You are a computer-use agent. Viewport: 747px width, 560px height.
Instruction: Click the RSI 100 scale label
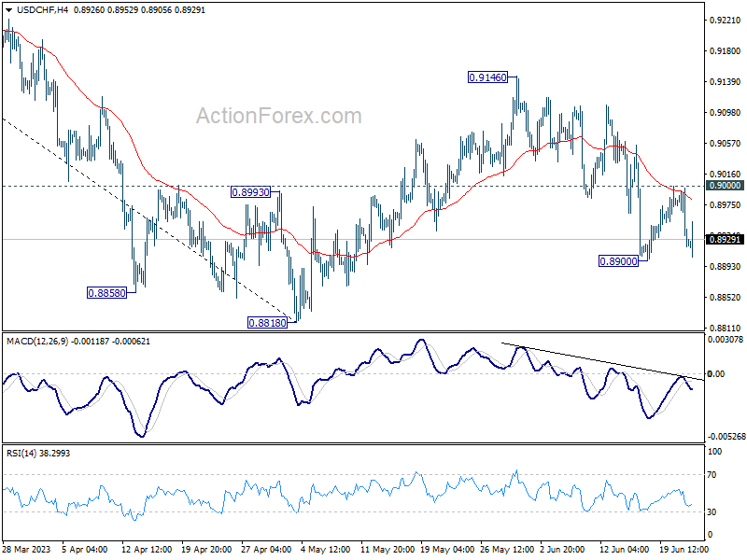point(714,452)
